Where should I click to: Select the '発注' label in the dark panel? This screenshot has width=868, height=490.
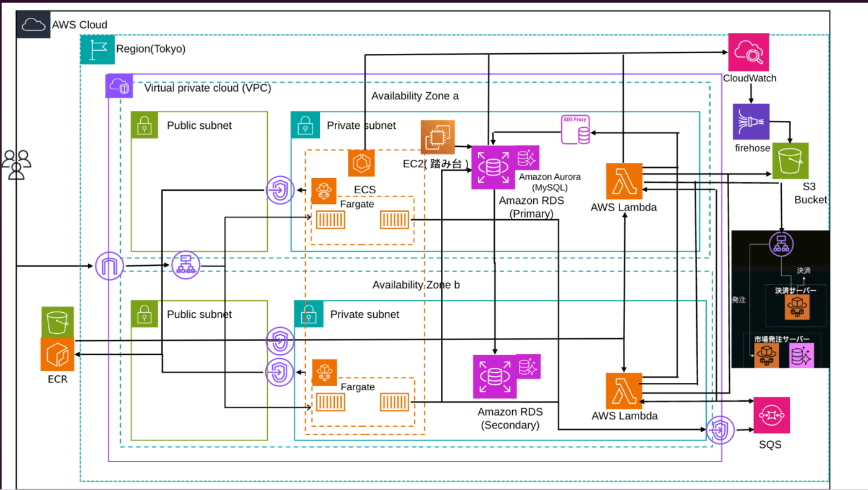coord(738,300)
